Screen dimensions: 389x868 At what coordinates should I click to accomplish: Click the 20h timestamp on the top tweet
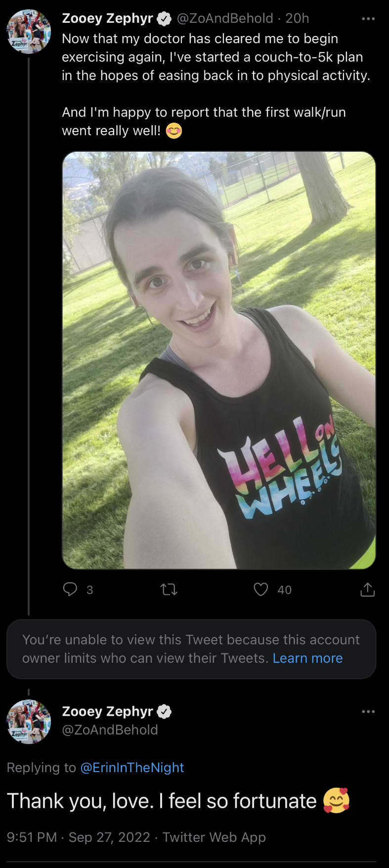click(x=297, y=18)
